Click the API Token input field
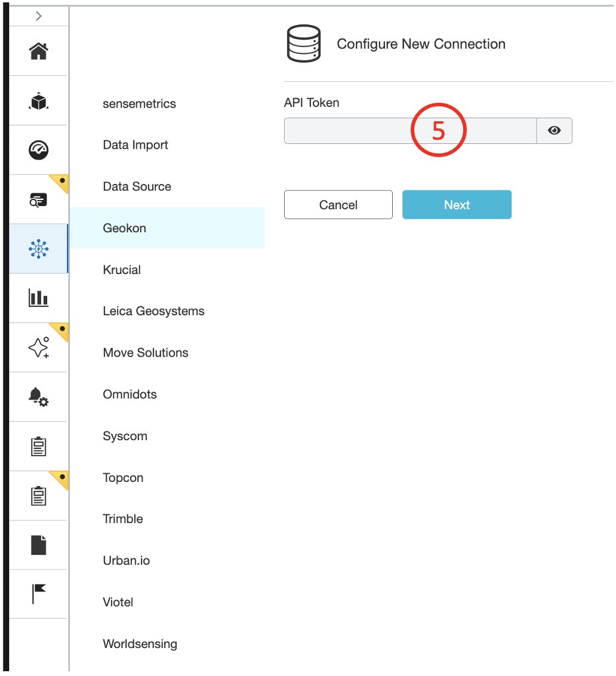 click(410, 131)
